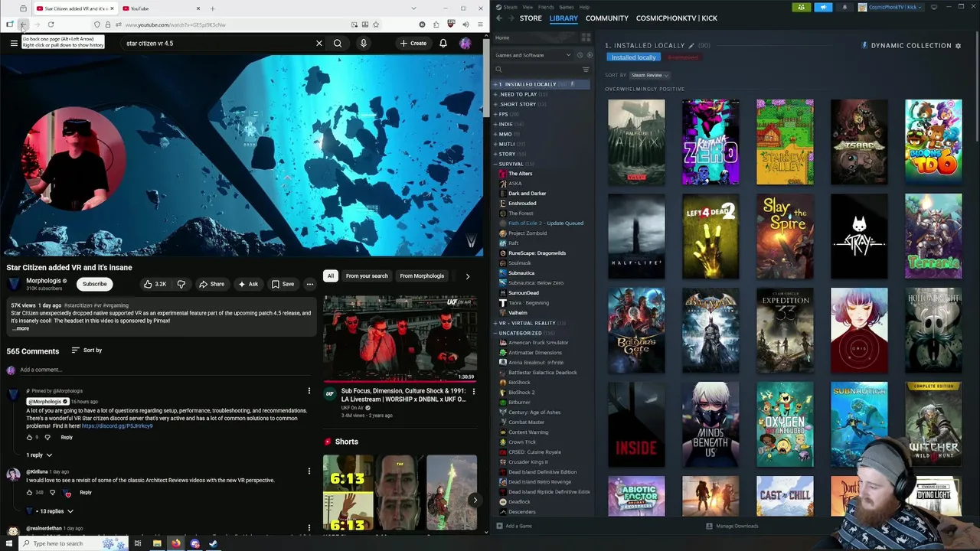The width and height of the screenshot is (980, 551).
Task: Save the video to a playlist
Action: [283, 284]
